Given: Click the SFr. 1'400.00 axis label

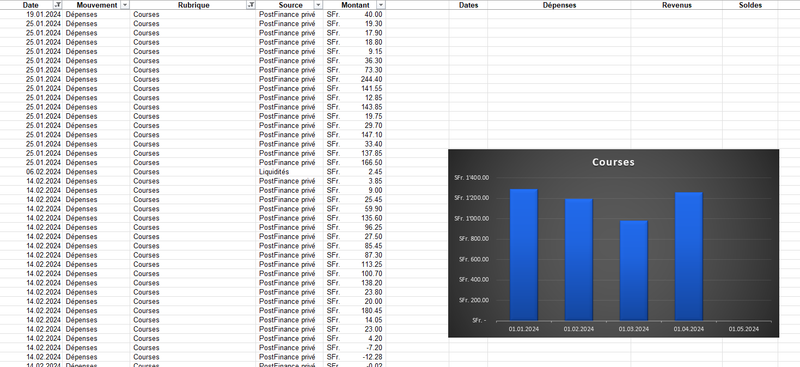Looking at the screenshot, I should (471, 178).
